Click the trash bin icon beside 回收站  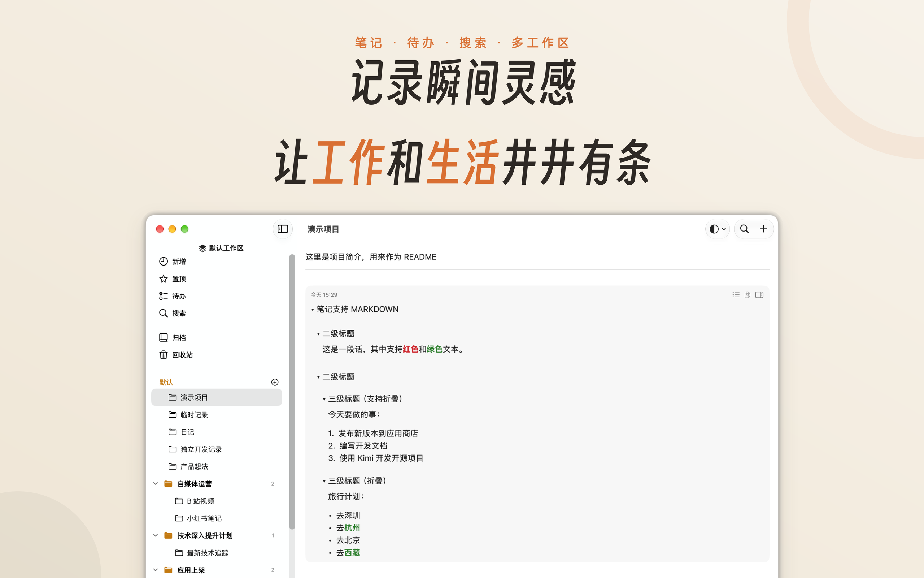point(164,355)
